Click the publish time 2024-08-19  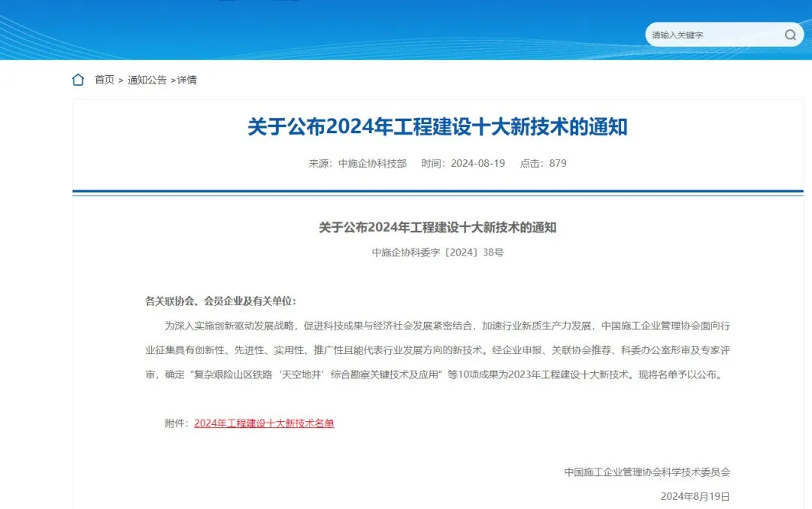point(462,163)
